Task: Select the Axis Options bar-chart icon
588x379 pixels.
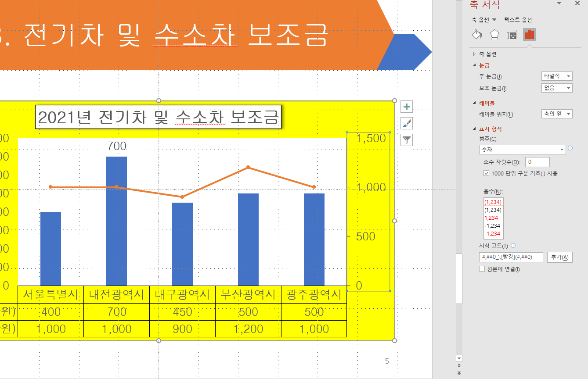Action: pyautogui.click(x=529, y=35)
